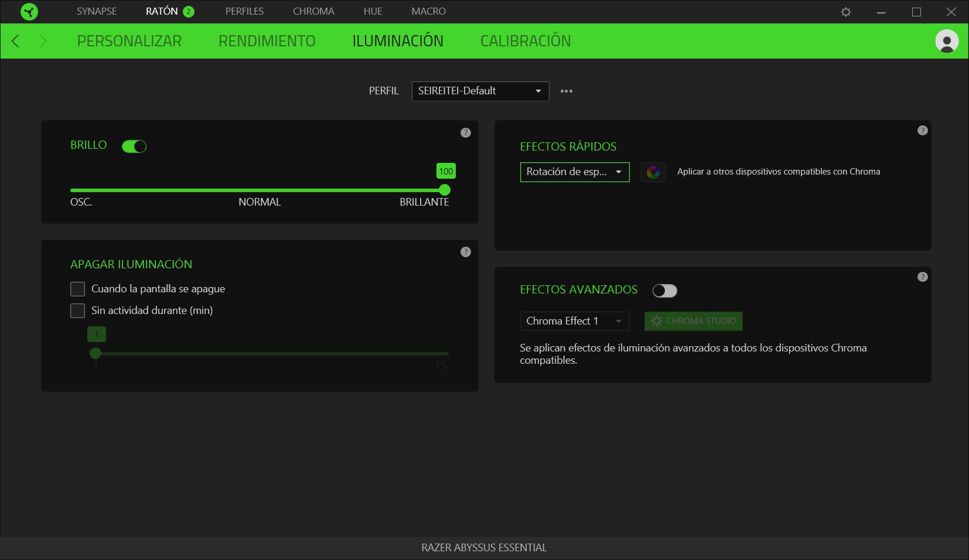Screen dimensions: 969x560
Task: Switch to the Synapse tab
Action: (97, 12)
